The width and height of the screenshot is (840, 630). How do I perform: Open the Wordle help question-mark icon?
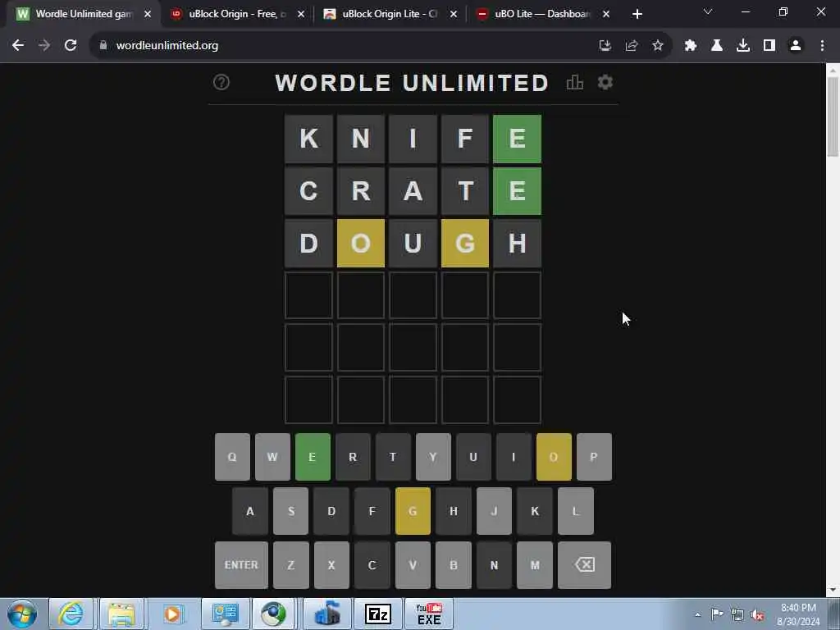221,83
